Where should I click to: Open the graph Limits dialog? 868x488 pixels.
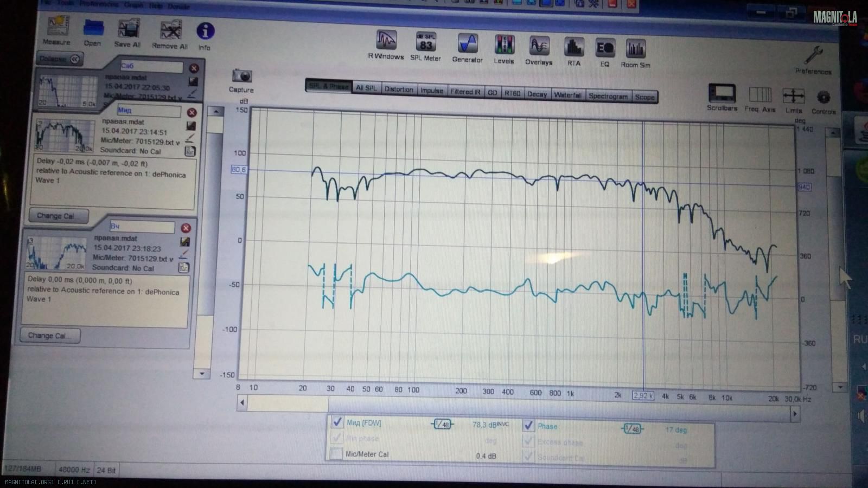click(x=794, y=101)
